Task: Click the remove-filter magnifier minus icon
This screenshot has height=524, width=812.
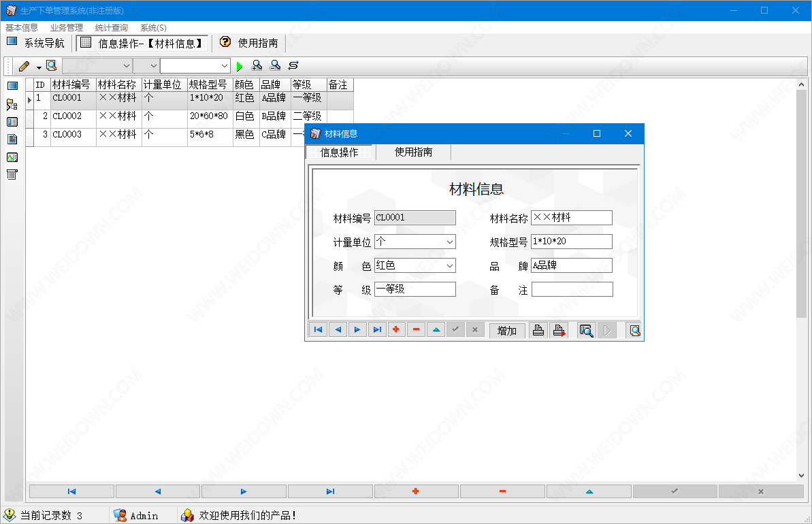Action: click(x=275, y=66)
